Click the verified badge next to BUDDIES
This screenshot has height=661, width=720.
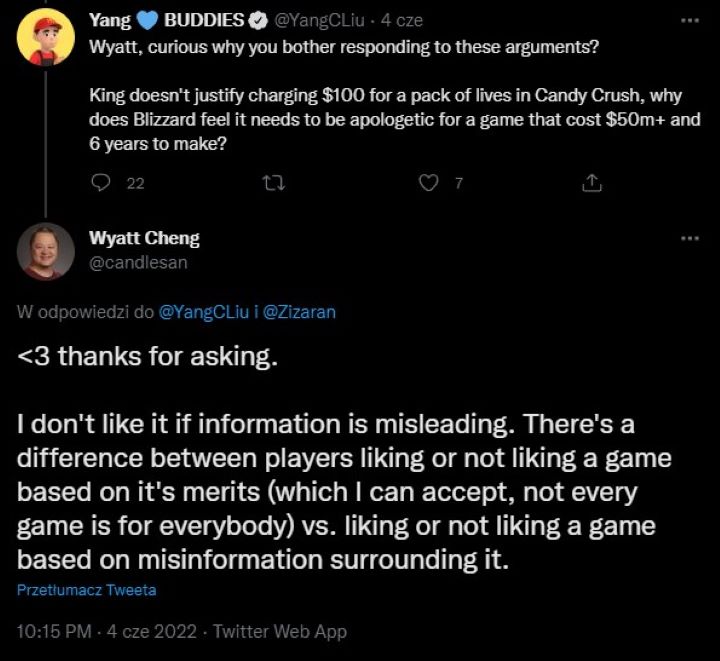[x=256, y=20]
